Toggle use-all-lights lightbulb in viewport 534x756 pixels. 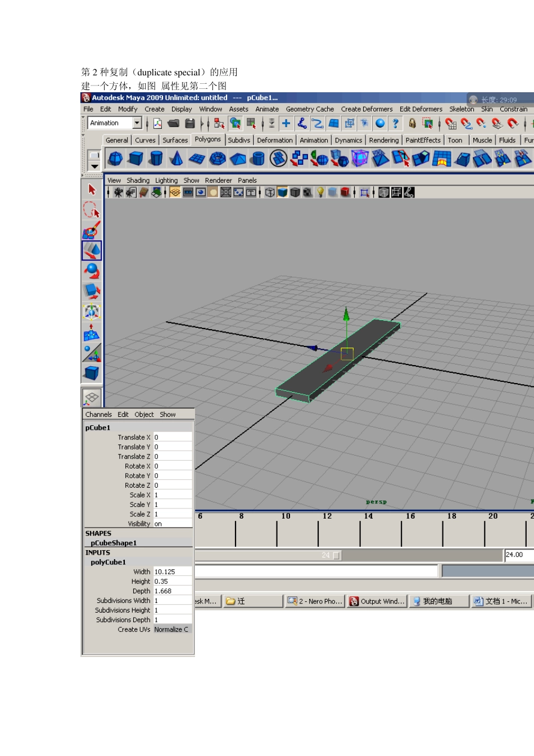tap(320, 192)
